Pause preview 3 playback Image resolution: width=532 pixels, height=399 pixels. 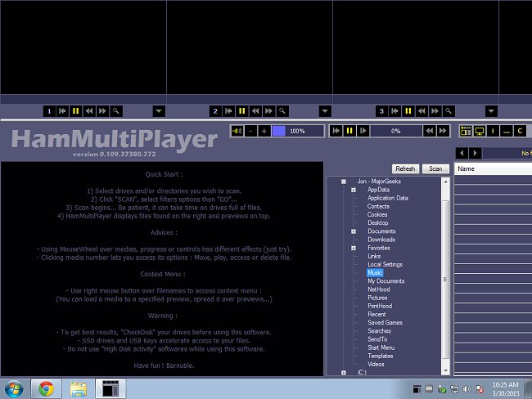click(408, 111)
